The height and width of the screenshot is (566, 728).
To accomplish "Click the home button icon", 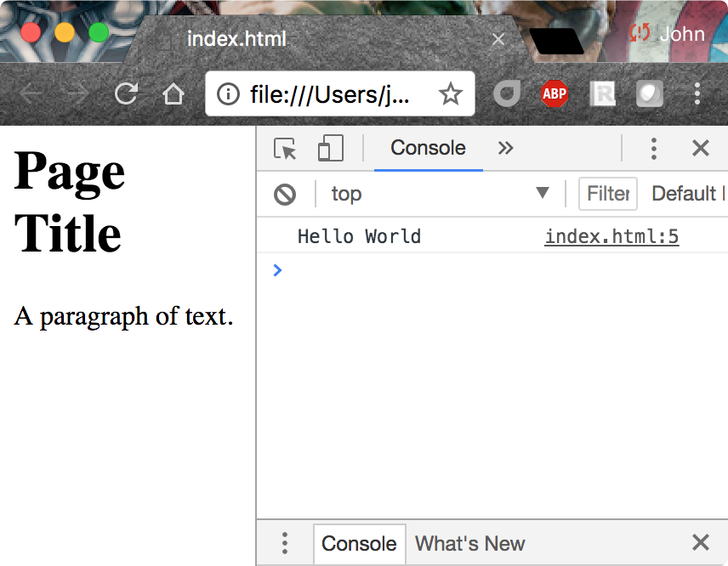I will tap(173, 93).
